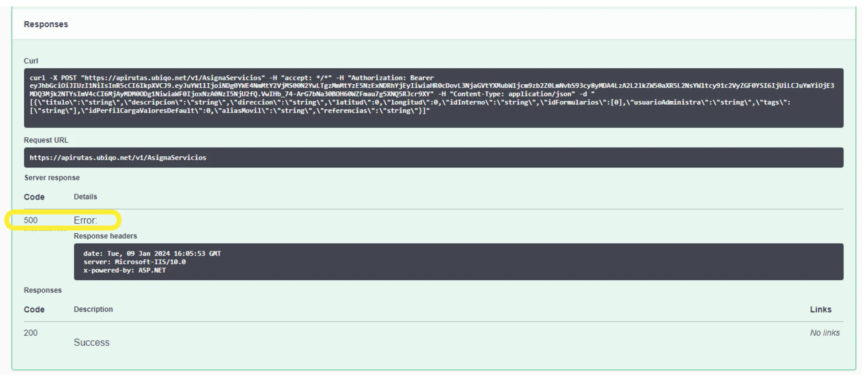Image resolution: width=868 pixels, height=379 pixels.
Task: Click the server: Microsoft-IIS/10.0 line
Action: click(x=134, y=262)
